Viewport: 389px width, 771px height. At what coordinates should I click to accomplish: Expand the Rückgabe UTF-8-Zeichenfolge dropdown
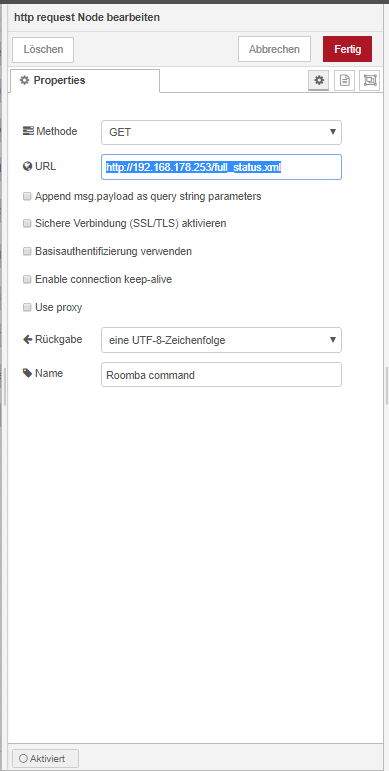[x=221, y=340]
